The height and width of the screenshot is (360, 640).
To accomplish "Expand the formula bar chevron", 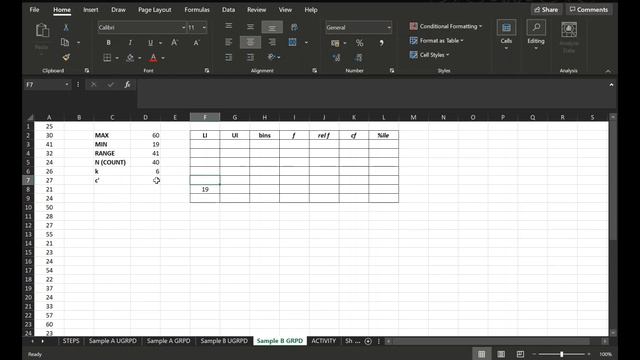I will [x=611, y=85].
